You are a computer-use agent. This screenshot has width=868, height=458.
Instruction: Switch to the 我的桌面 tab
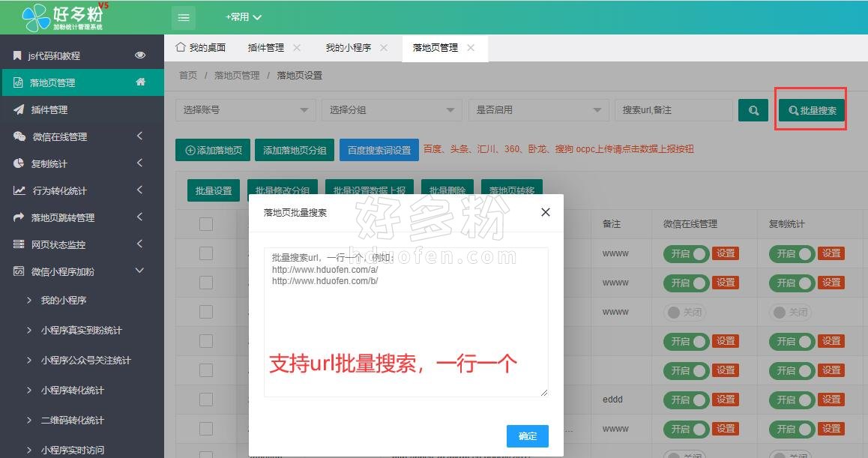(201, 47)
